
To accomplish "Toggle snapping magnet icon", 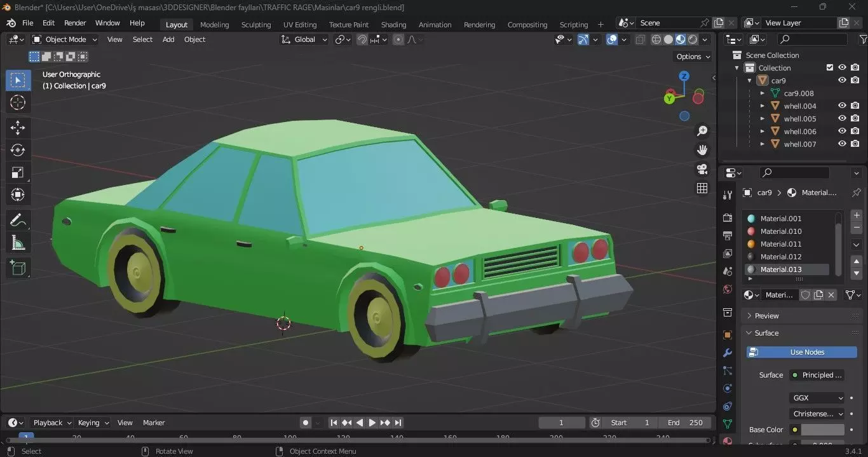I will pos(362,39).
